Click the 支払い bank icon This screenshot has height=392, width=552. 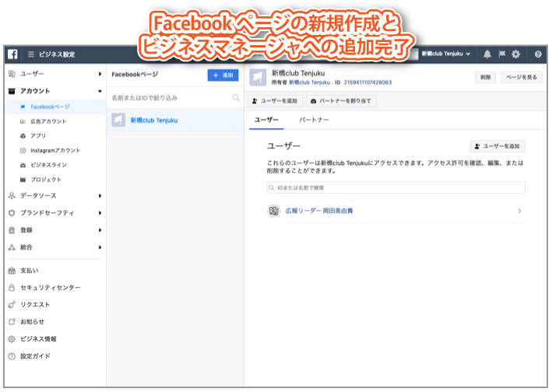[x=12, y=271]
